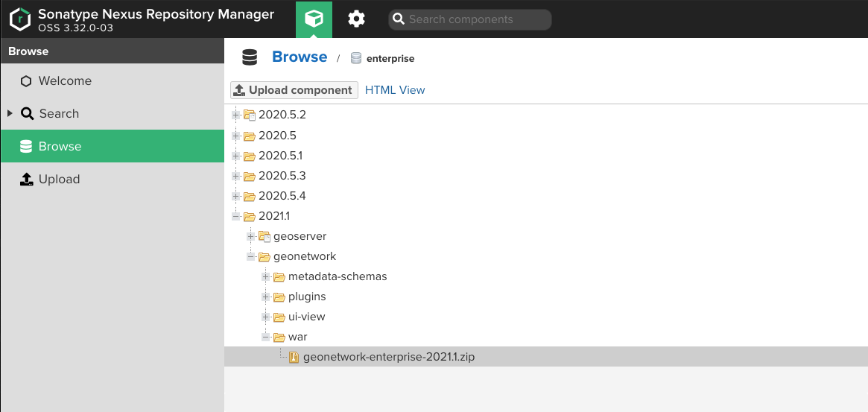This screenshot has height=412, width=868.
Task: Click the metadata-schemas folder icon
Action: (279, 276)
